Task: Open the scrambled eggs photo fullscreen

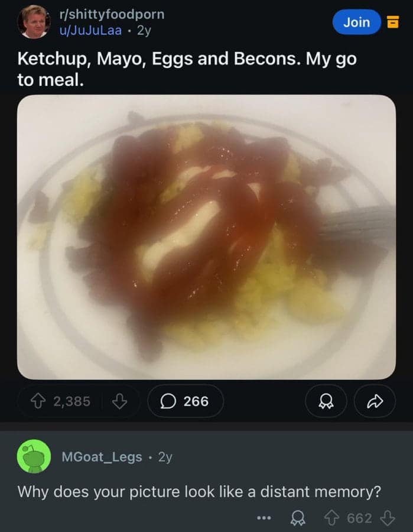Action: tap(207, 236)
